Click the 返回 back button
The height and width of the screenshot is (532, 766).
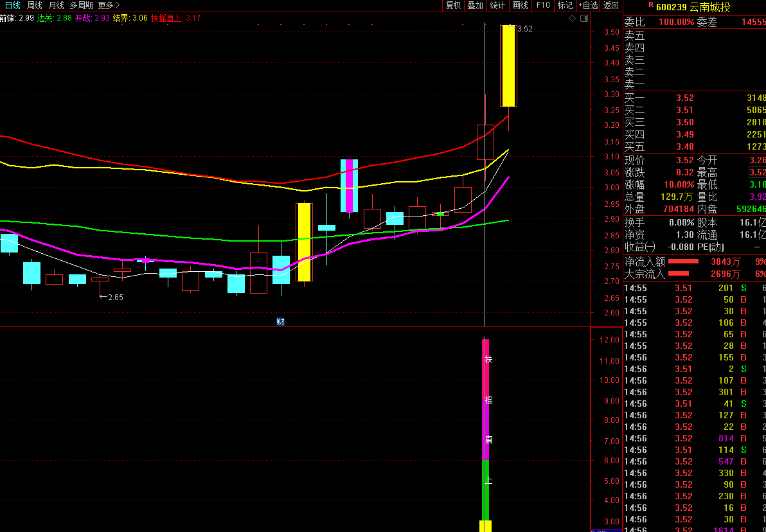(611, 6)
